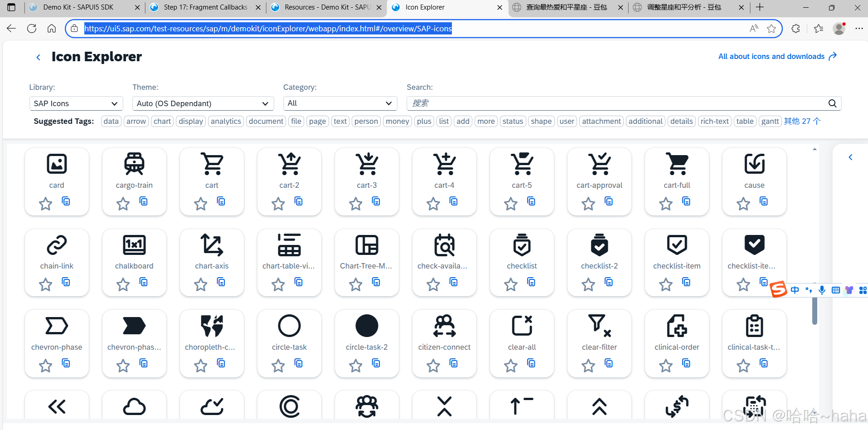Open the browser home page

pyautogui.click(x=52, y=29)
